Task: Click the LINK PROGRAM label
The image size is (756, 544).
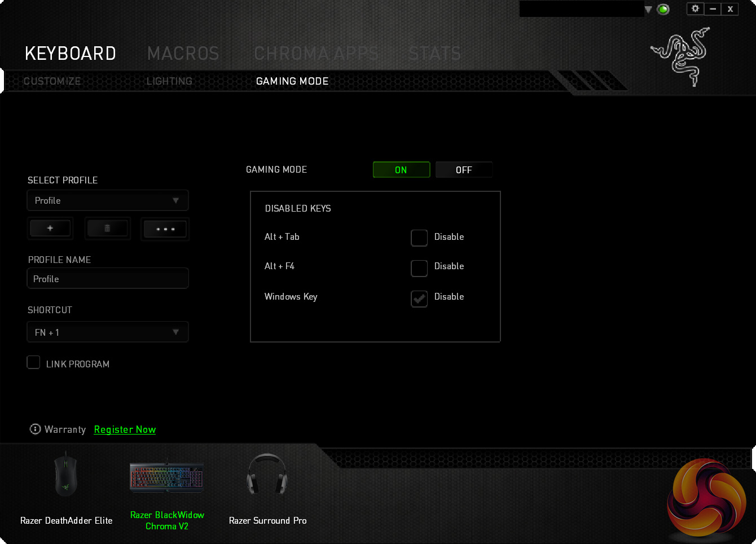Action: point(78,365)
